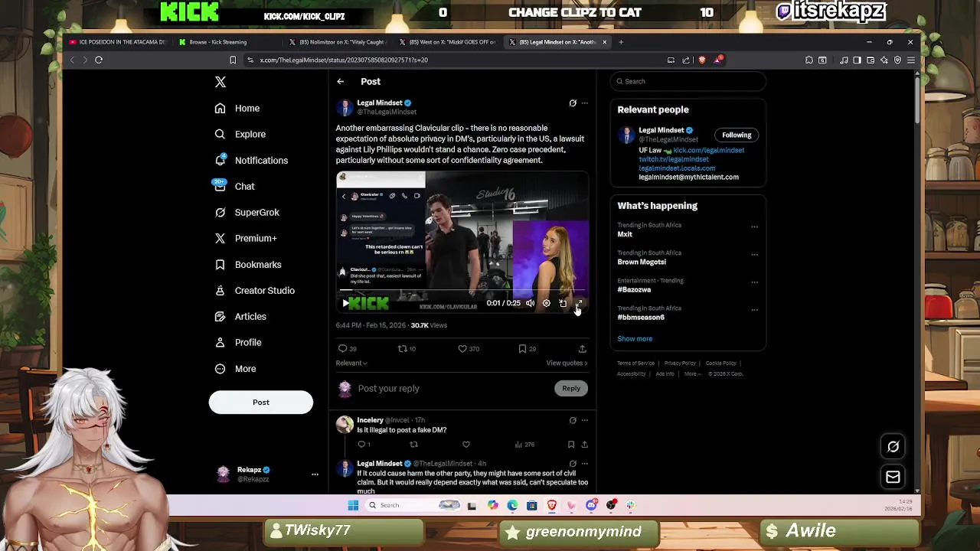Open Microsoft Edge from taskbar
This screenshot has width=980, height=551.
(x=512, y=505)
